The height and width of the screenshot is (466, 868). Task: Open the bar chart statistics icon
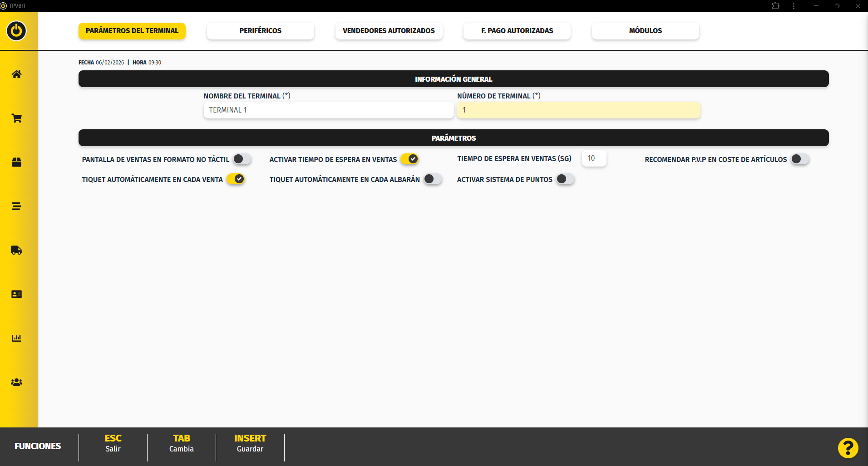[x=16, y=338]
